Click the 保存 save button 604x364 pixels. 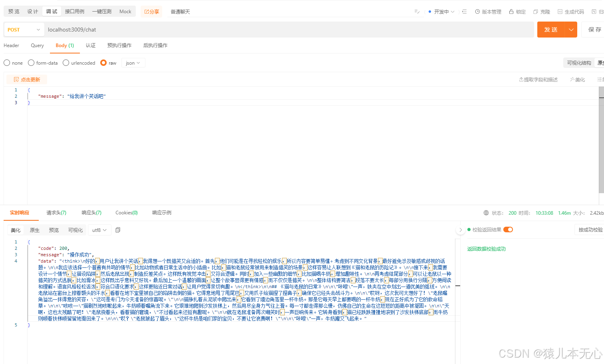pyautogui.click(x=593, y=30)
